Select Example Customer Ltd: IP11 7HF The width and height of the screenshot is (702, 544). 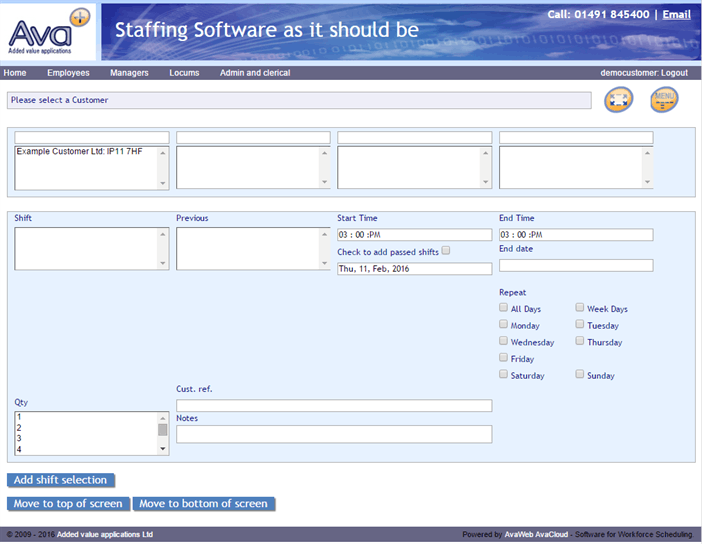(x=80, y=152)
